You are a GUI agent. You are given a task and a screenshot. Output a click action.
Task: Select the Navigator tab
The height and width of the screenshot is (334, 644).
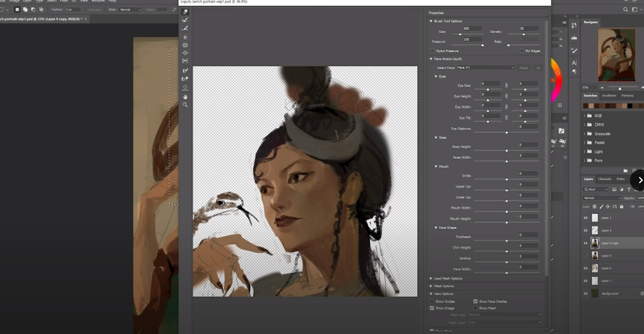tap(591, 22)
